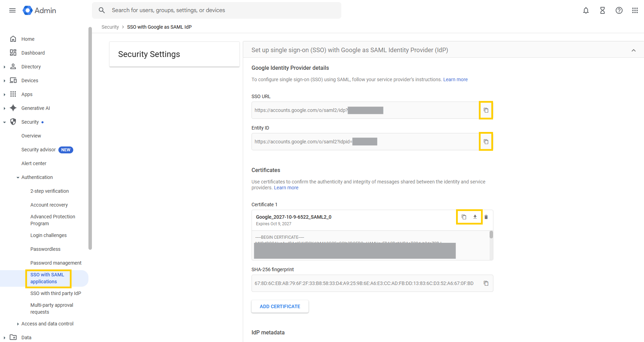644x342 pixels.
Task: Click the sidebar navigation scrollbar
Action: tap(90, 138)
